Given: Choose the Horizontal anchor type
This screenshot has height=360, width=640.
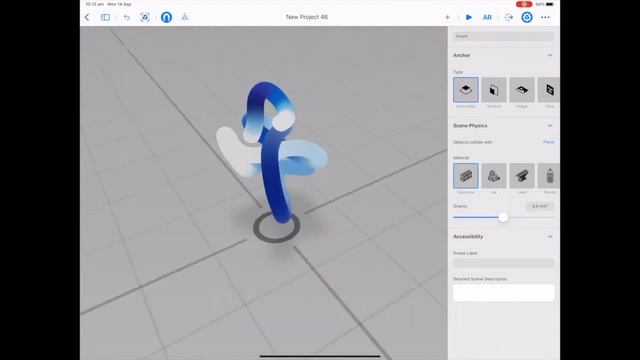Looking at the screenshot, I should [466, 90].
